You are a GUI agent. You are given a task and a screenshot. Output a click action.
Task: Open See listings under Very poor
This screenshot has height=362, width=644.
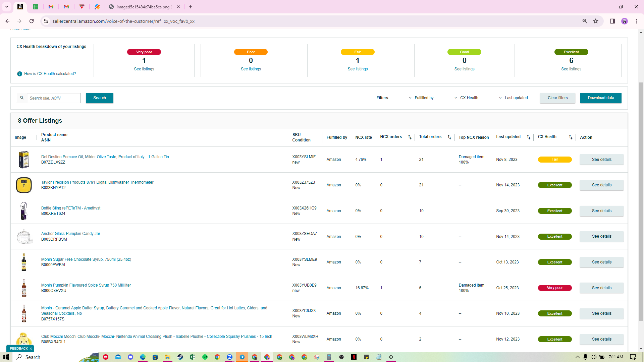(144, 69)
